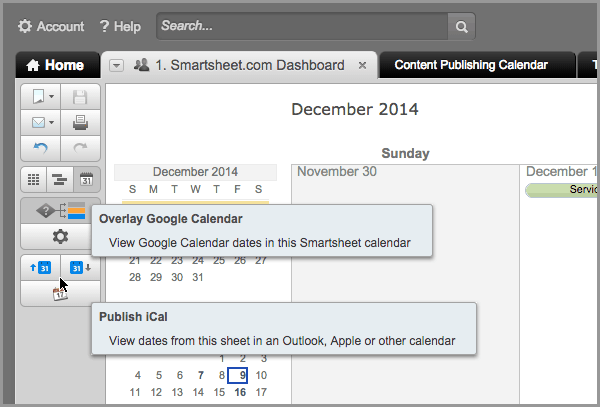Click the Print icon
This screenshot has width=600, height=407.
81,123
